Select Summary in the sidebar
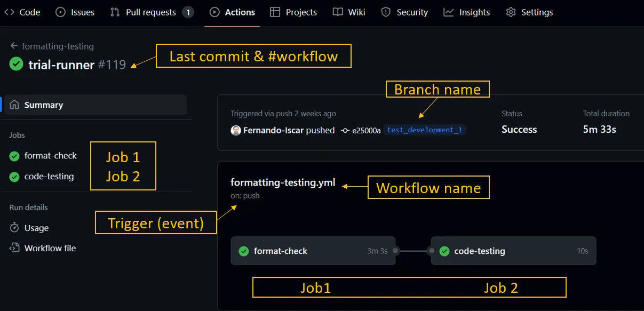The image size is (644, 311). pyautogui.click(x=44, y=105)
